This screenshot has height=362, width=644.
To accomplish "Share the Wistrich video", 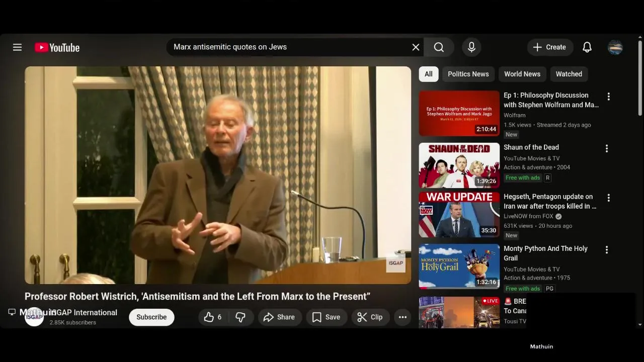I will click(x=279, y=317).
